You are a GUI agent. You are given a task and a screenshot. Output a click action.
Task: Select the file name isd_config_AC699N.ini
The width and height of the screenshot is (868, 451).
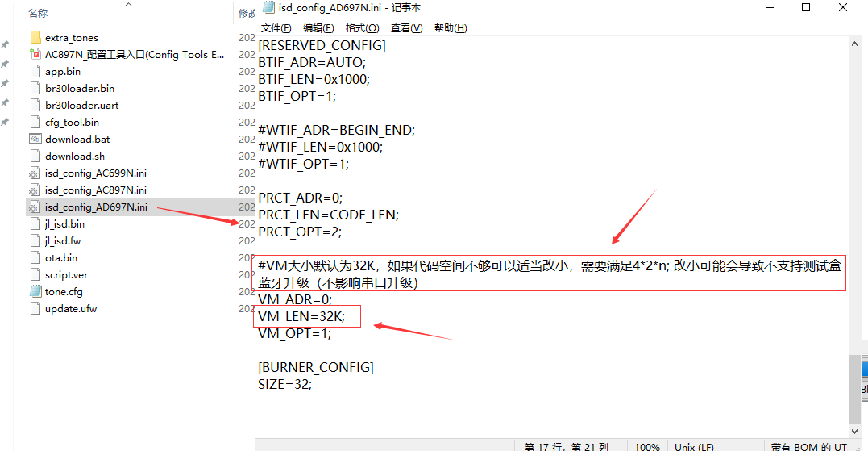(96, 173)
